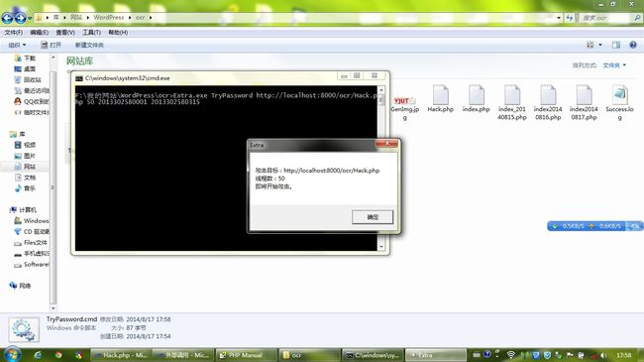Refresh the folder with address bar refresh icon
This screenshot has height=362, width=644.
coord(570,18)
